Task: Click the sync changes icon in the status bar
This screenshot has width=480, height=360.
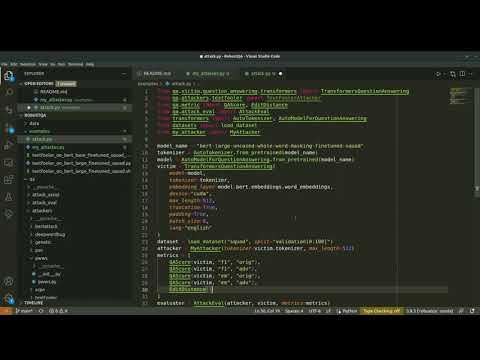Action: point(41,311)
